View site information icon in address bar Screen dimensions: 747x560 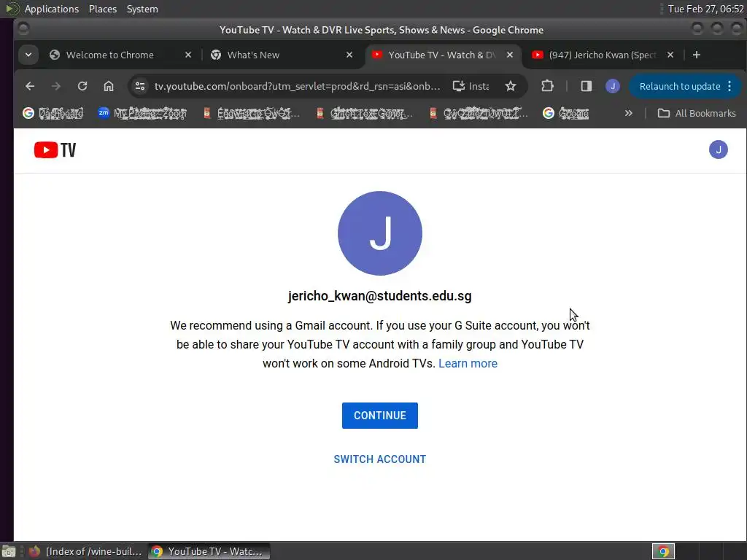(x=139, y=86)
